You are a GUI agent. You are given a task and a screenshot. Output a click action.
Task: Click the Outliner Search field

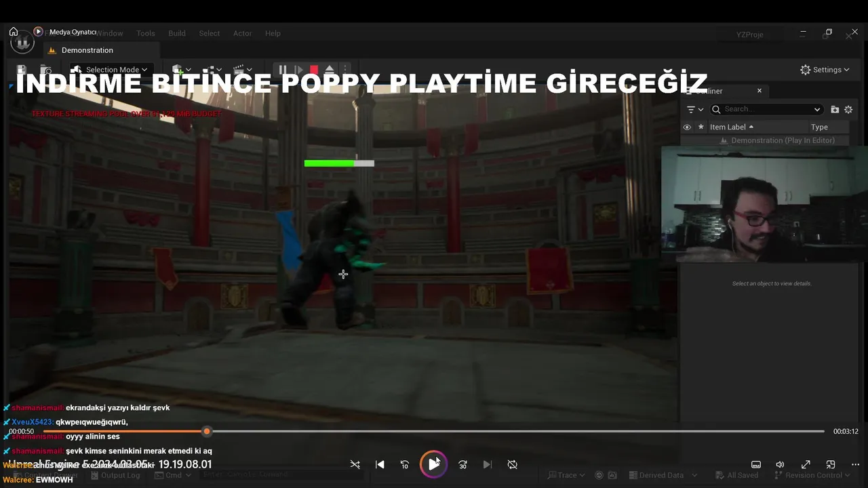click(x=768, y=109)
